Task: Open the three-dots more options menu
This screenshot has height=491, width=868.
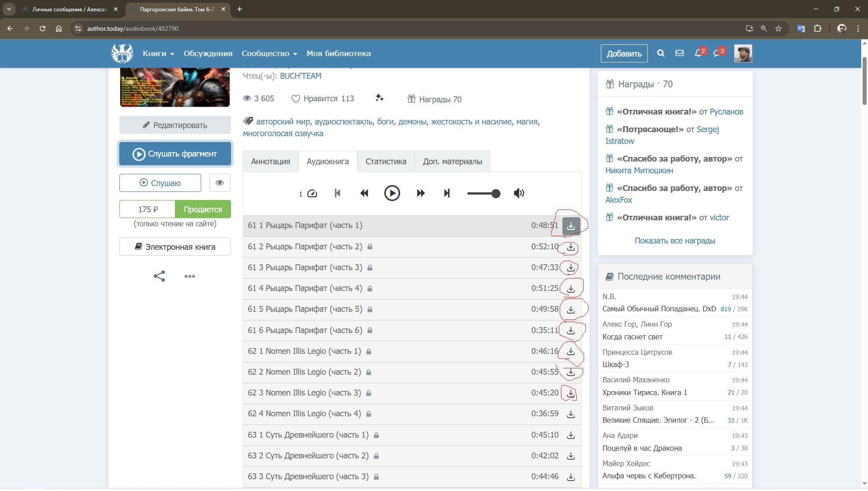Action: tap(190, 276)
